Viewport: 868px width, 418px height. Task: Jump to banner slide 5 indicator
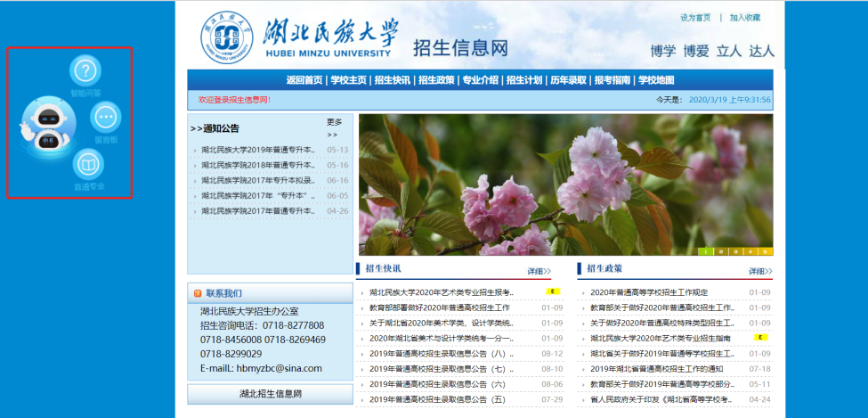click(x=766, y=251)
